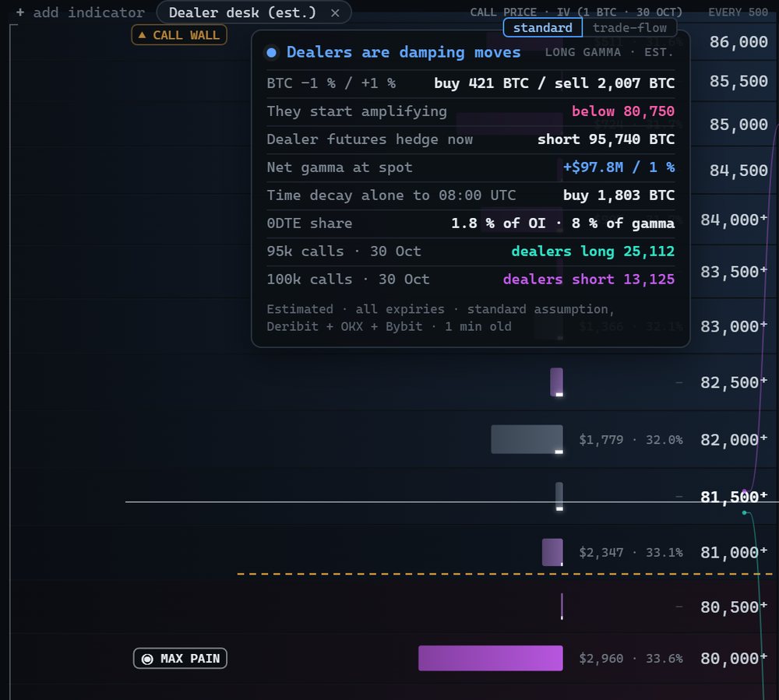Image resolution: width=779 pixels, height=700 pixels.
Task: Click the +$97.8M / 1 % net gamma value
Action: 619,167
